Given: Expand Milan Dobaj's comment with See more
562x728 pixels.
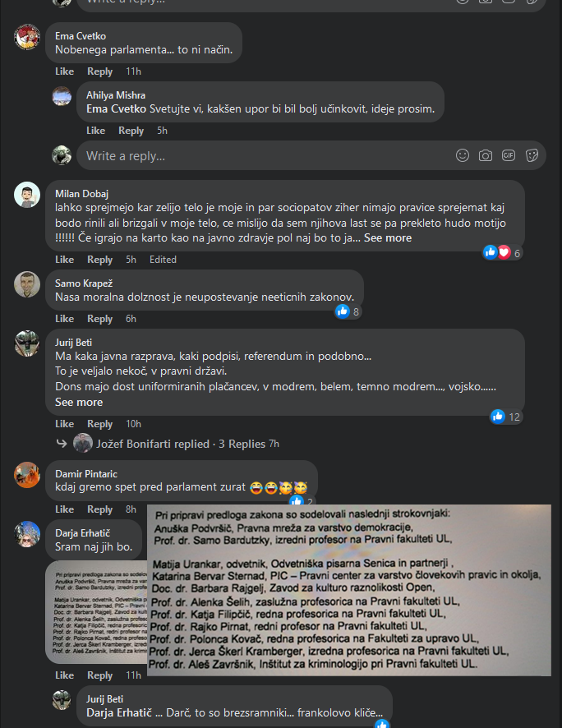Looking at the screenshot, I should point(388,238).
